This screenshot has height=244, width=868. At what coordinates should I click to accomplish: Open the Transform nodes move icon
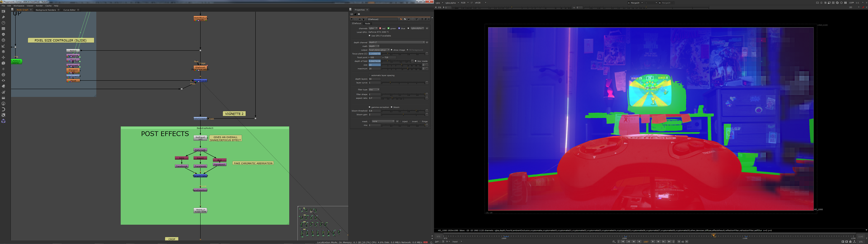pos(3,57)
